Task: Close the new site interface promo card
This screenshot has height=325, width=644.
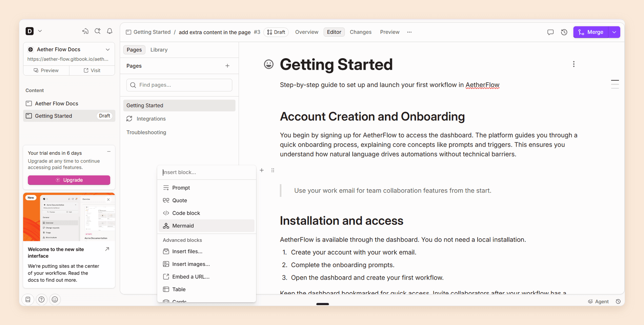Action: [108, 199]
